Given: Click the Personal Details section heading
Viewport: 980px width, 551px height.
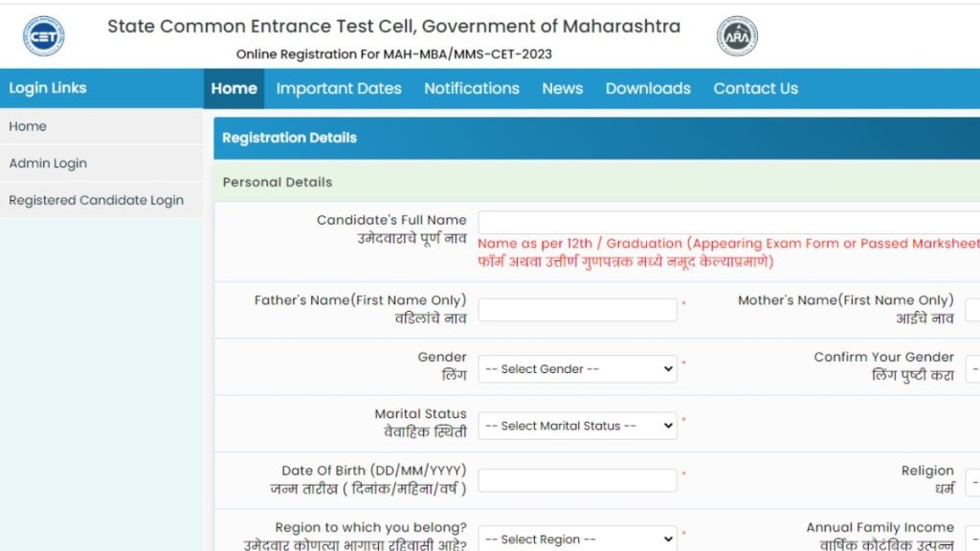Looking at the screenshot, I should pyautogui.click(x=277, y=182).
